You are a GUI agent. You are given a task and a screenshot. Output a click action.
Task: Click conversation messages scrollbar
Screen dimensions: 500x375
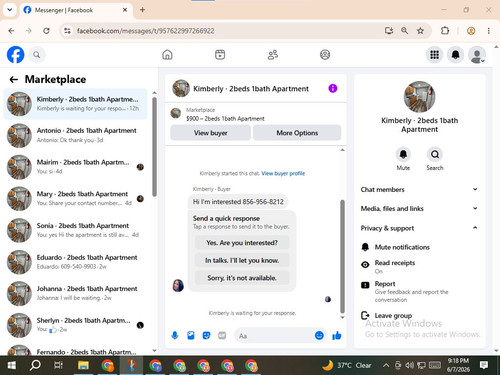pos(342,256)
